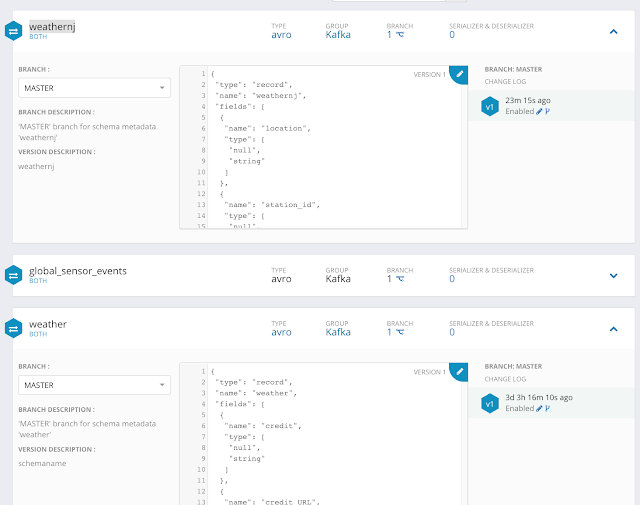Open the MASTER branch dropdown for weather schema

point(95,384)
